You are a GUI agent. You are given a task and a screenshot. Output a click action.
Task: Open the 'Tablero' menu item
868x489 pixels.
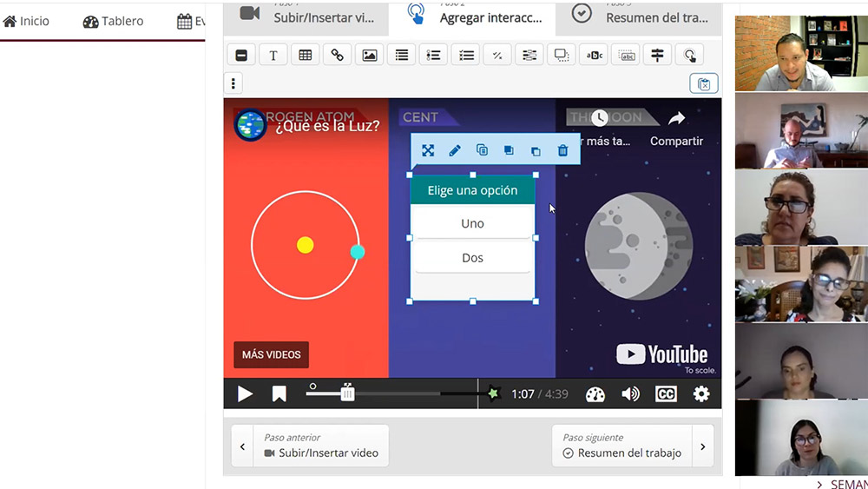point(114,21)
